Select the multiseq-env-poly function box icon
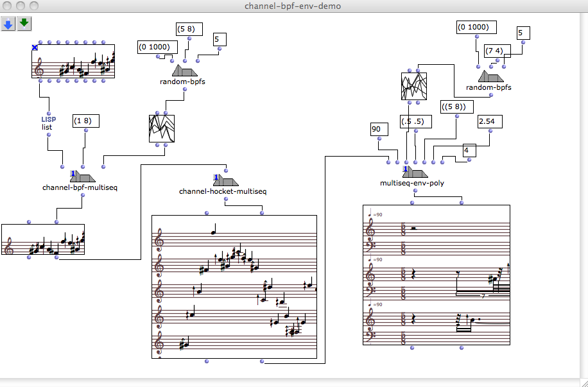The width and height of the screenshot is (588, 387). click(x=415, y=173)
